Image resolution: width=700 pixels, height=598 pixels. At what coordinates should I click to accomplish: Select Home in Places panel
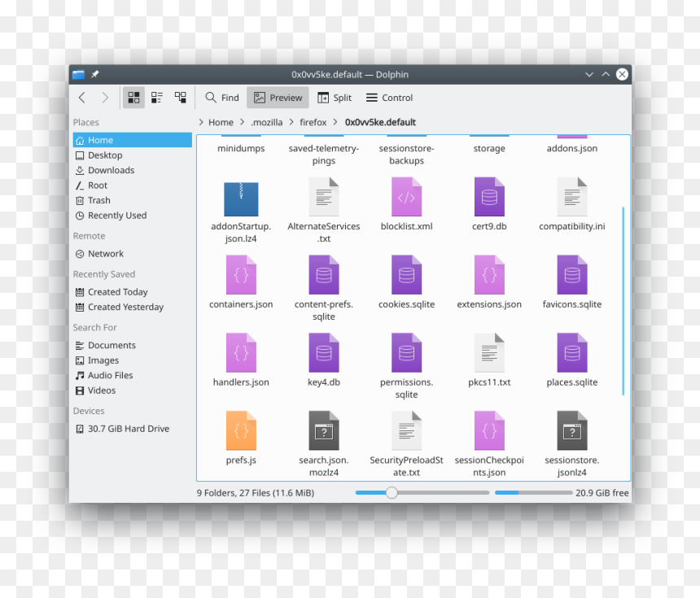pos(132,140)
